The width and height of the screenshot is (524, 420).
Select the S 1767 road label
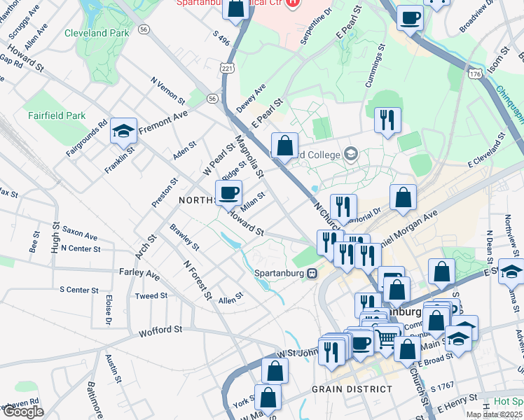443,387
